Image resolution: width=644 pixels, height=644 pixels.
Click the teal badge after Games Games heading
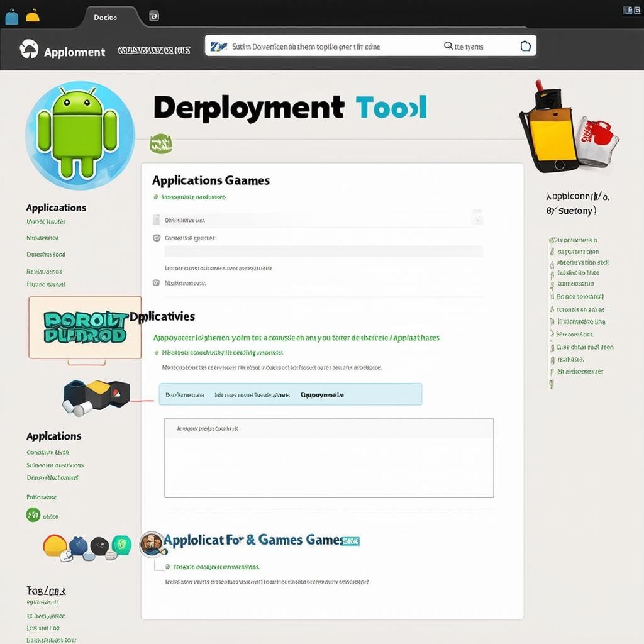click(350, 540)
